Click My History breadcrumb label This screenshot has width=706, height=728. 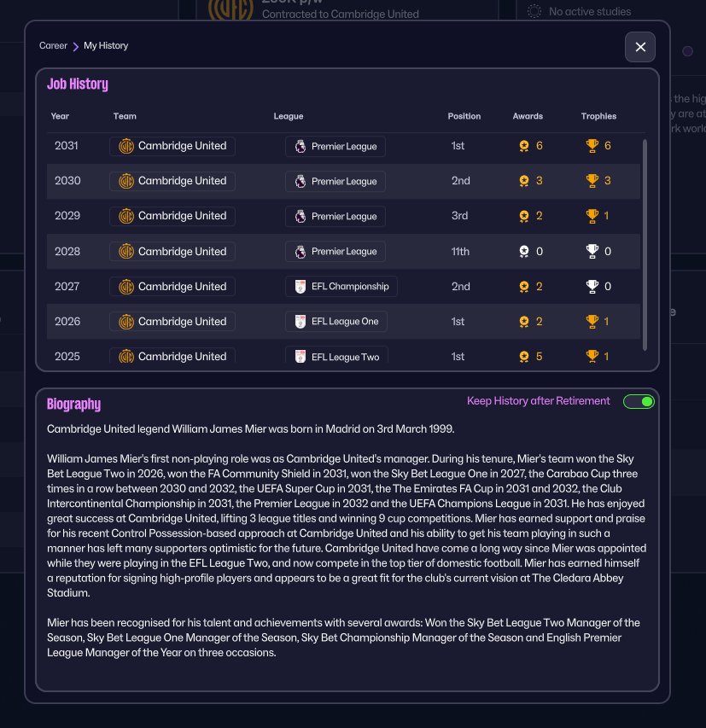(x=106, y=46)
